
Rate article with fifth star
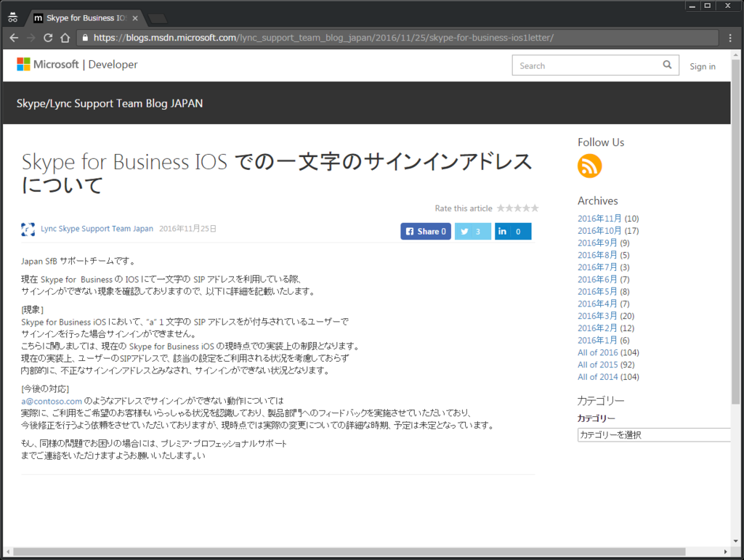535,208
